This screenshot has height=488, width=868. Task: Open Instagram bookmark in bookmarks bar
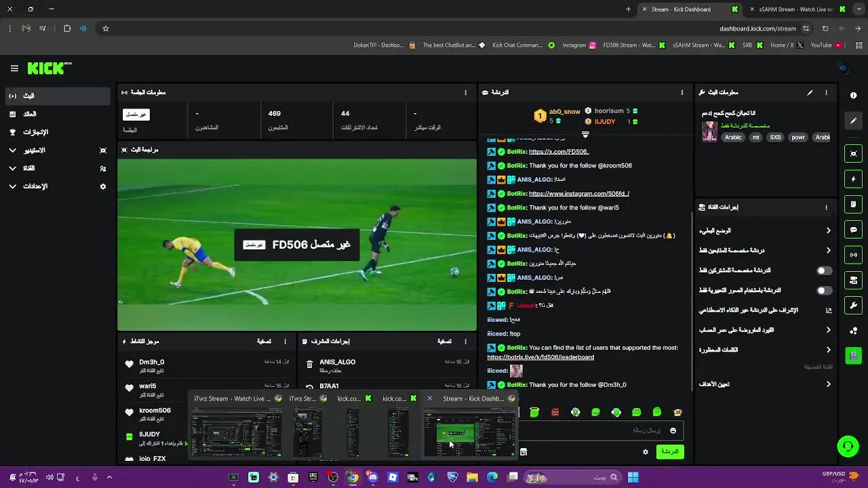(x=579, y=45)
